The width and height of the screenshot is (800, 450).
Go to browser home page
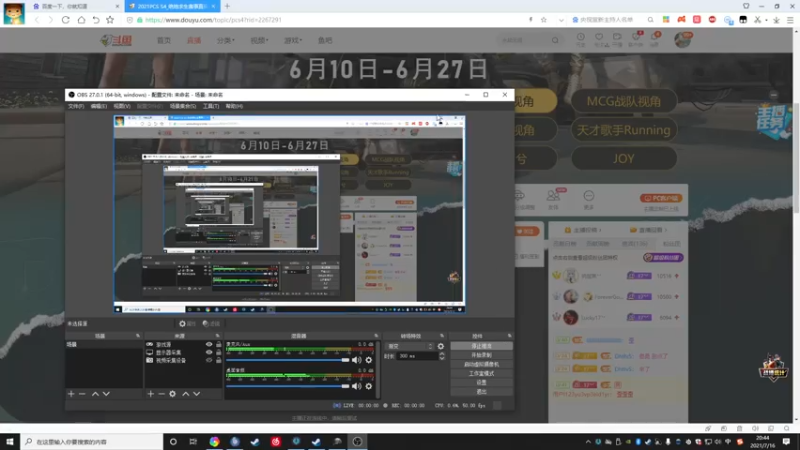(x=81, y=20)
